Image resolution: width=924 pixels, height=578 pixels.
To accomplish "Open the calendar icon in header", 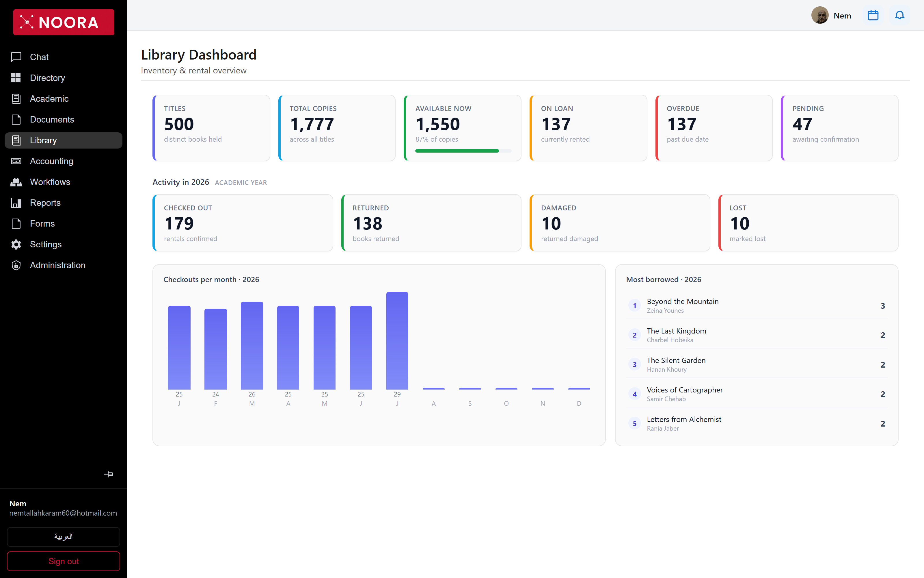I will (x=873, y=15).
